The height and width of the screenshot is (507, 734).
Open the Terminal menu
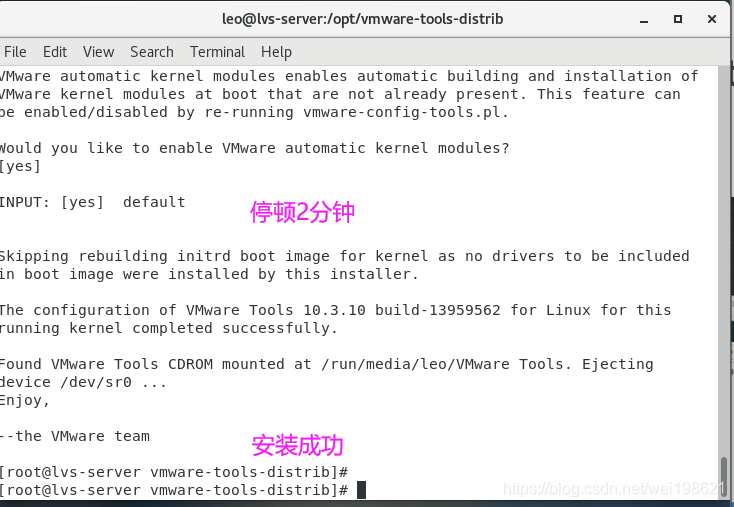pos(217,51)
